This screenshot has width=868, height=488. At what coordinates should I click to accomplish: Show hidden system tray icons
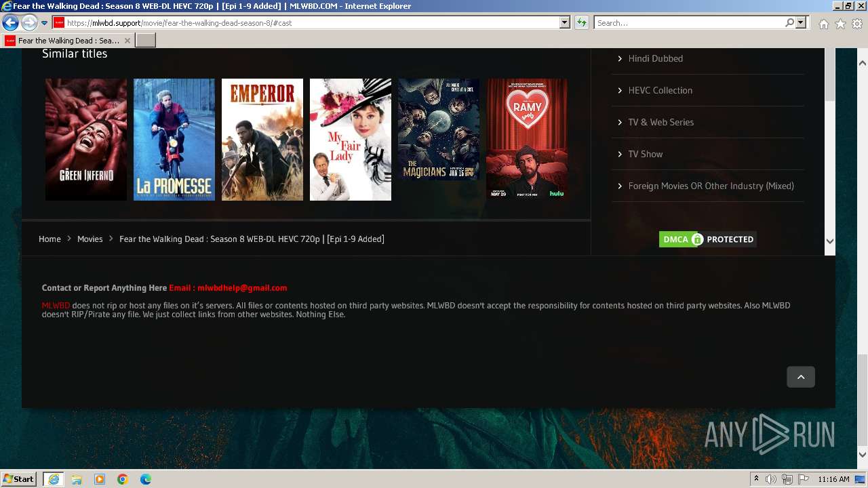pos(756,479)
